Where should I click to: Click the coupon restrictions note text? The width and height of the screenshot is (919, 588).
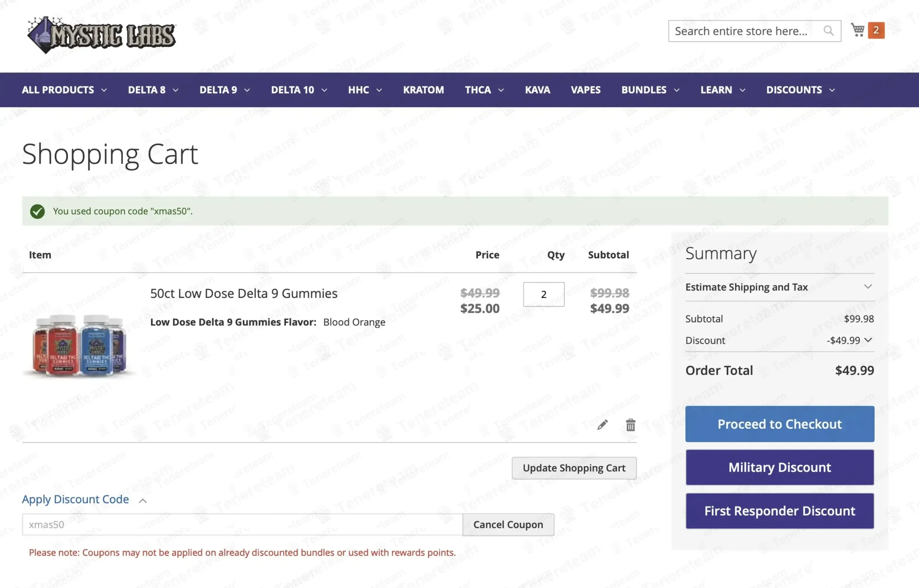[242, 552]
